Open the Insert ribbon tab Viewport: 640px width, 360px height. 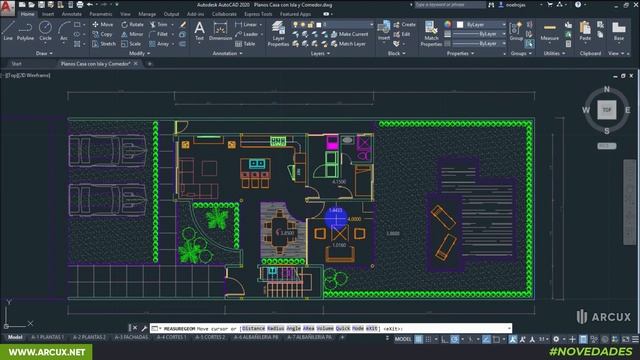48,14
